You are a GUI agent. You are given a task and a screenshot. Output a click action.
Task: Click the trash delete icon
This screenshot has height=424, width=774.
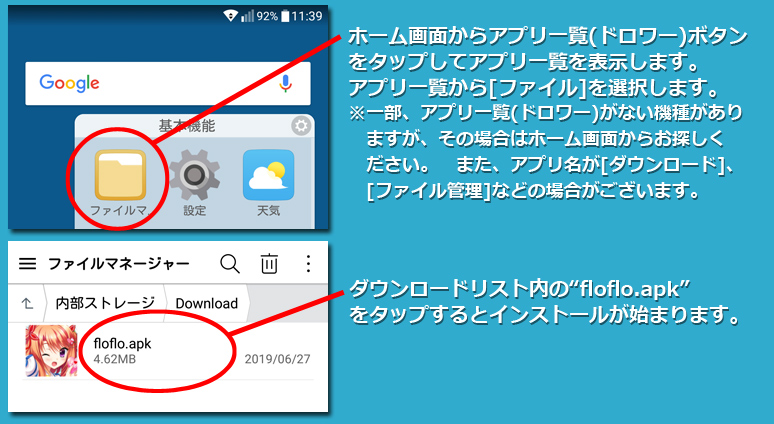coord(269,264)
